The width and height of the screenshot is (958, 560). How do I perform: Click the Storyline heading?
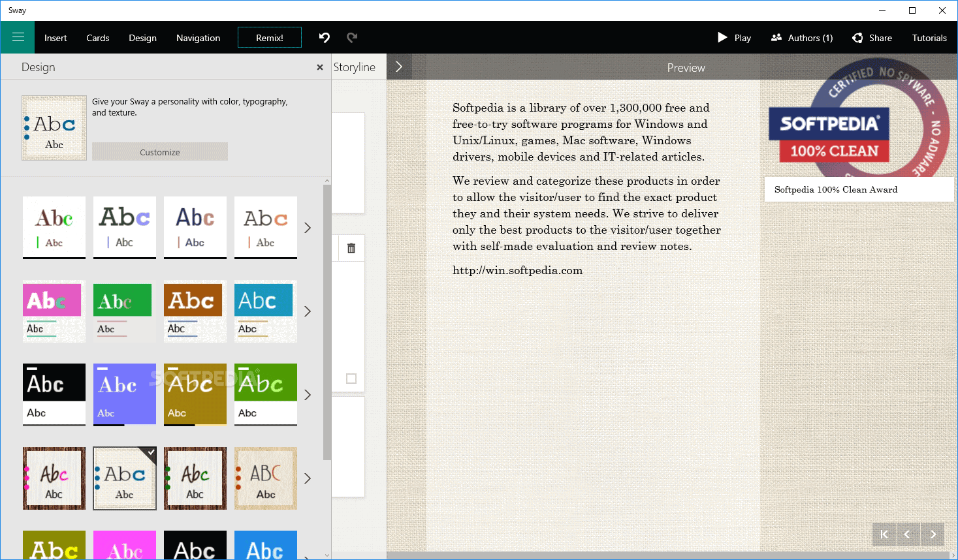pos(355,67)
